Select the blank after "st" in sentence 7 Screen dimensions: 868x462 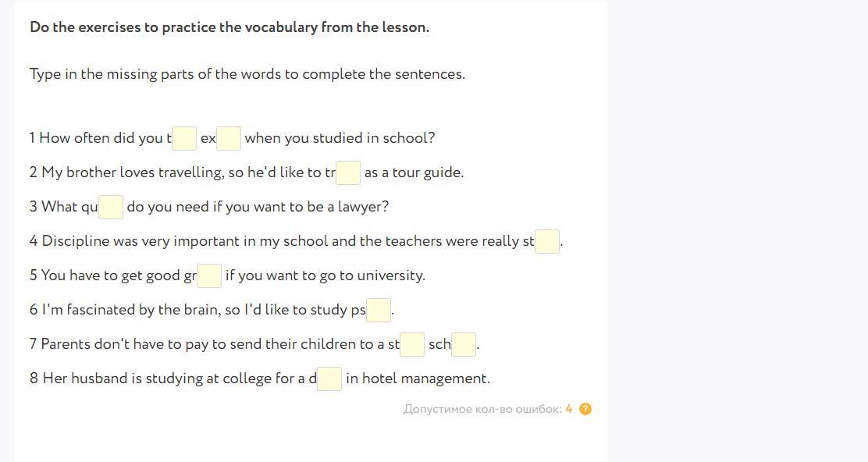coord(412,345)
